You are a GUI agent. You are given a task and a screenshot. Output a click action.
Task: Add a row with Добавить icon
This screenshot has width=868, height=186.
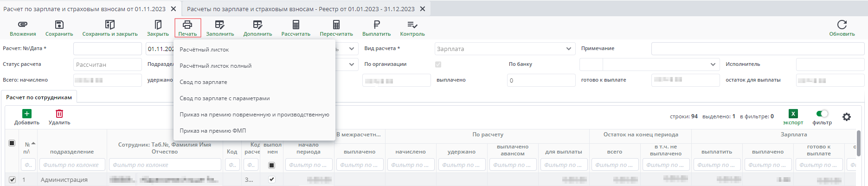pyautogui.click(x=27, y=114)
